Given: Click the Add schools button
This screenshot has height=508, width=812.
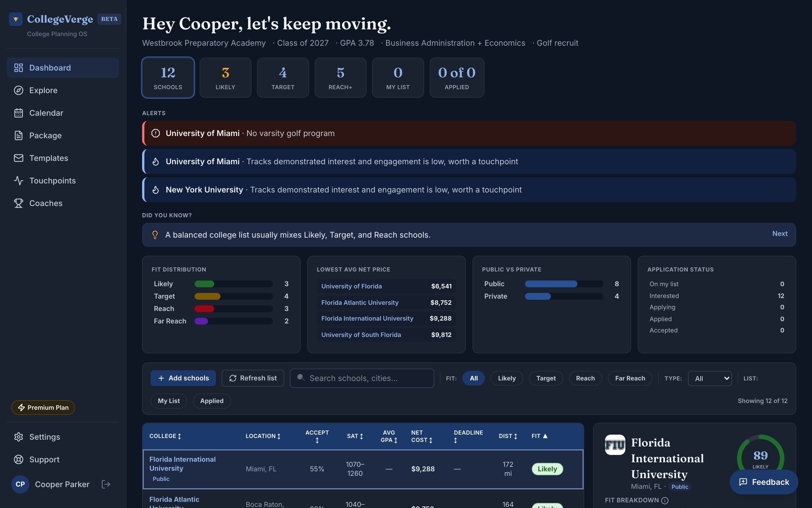Looking at the screenshot, I should point(183,378).
